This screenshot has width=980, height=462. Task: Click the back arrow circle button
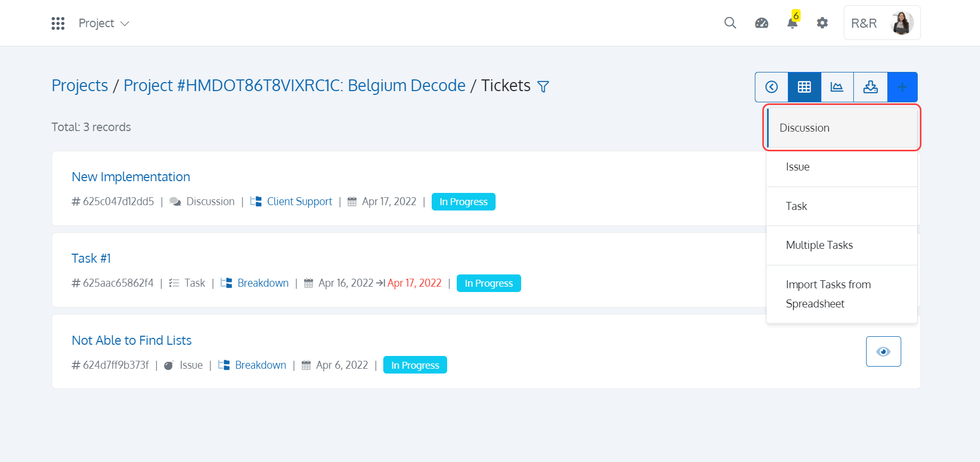click(x=771, y=87)
